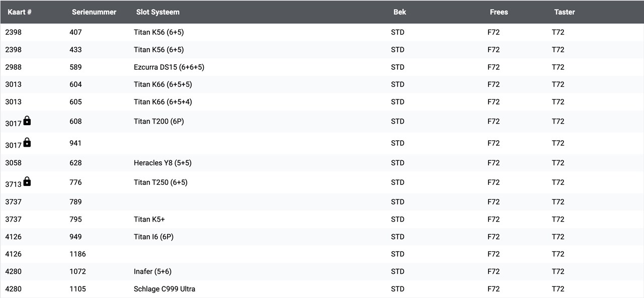Click the Bek column header
Screen dimensions: 644x298
[399, 12]
